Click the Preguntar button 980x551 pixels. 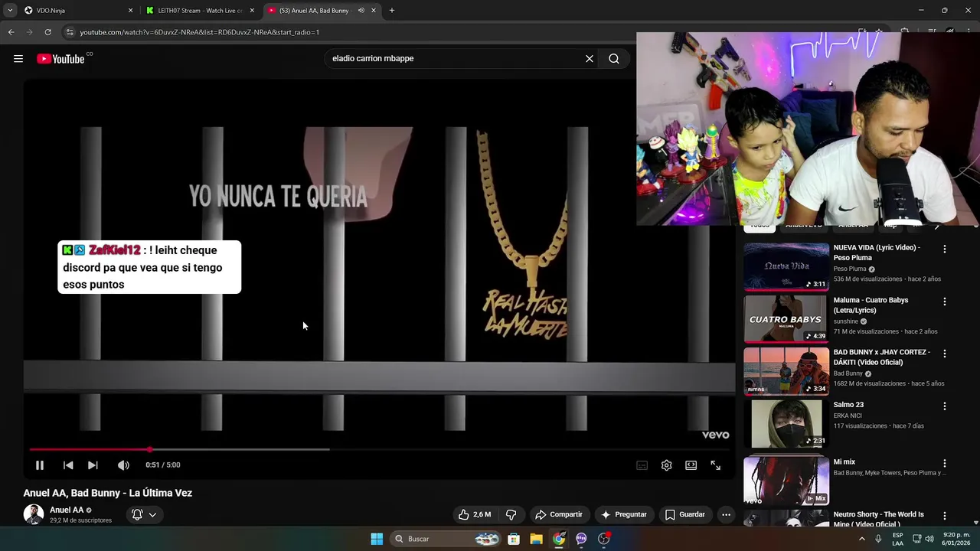[x=624, y=514]
